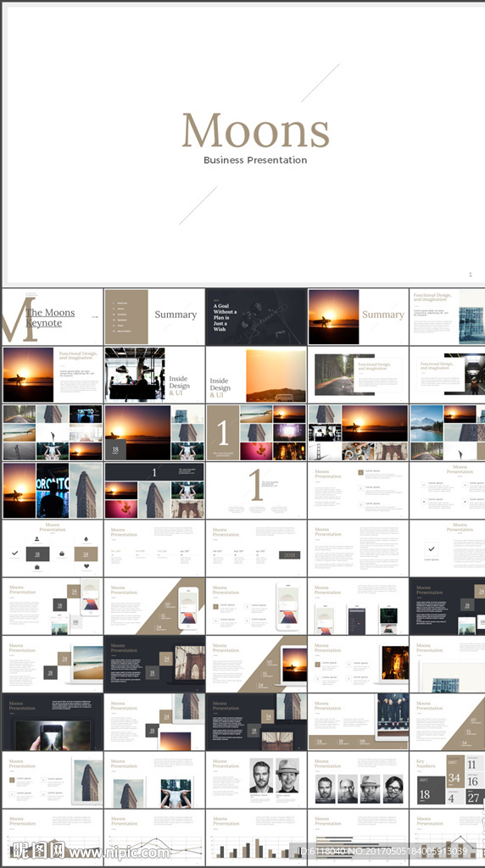Open the timeline slide with the 2018 box
Viewport: 485px width, 868px height.
(256, 548)
